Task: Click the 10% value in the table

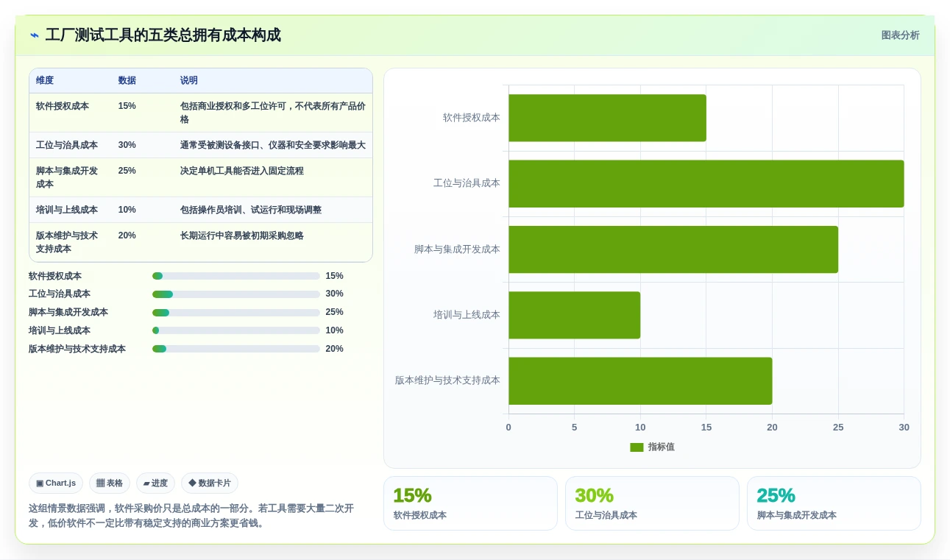Action: point(127,210)
